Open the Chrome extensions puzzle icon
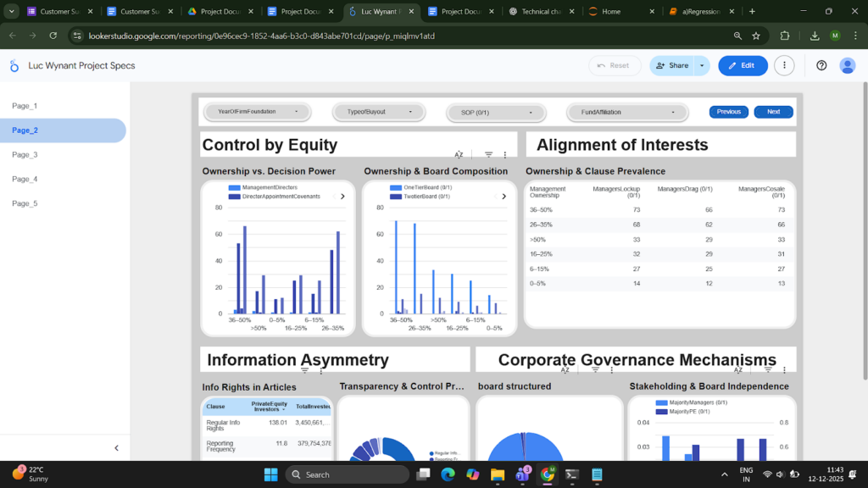Image resolution: width=868 pixels, height=488 pixels. click(x=784, y=36)
